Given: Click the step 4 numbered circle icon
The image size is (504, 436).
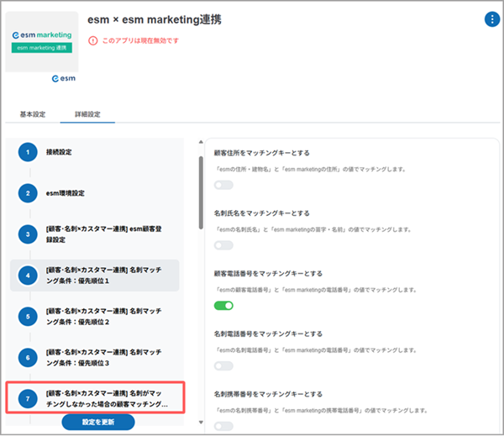Looking at the screenshot, I should pyautogui.click(x=28, y=275).
